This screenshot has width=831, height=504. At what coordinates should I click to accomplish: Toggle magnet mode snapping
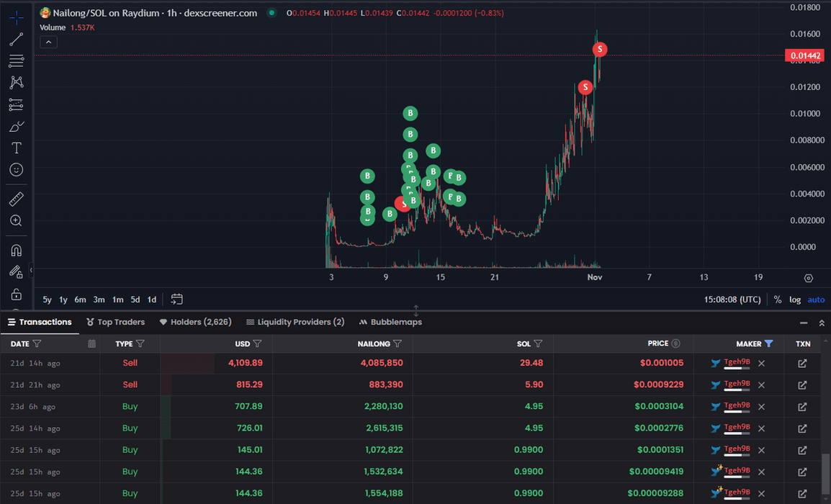(x=17, y=250)
